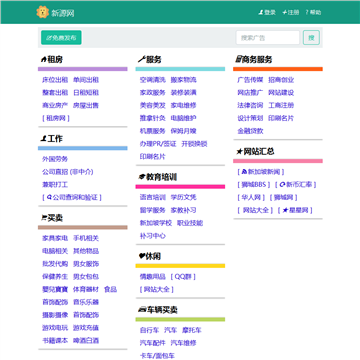Viewport: 360px width, 360px height.
Task: Open 兼职打工 jobs
Action: click(x=55, y=185)
